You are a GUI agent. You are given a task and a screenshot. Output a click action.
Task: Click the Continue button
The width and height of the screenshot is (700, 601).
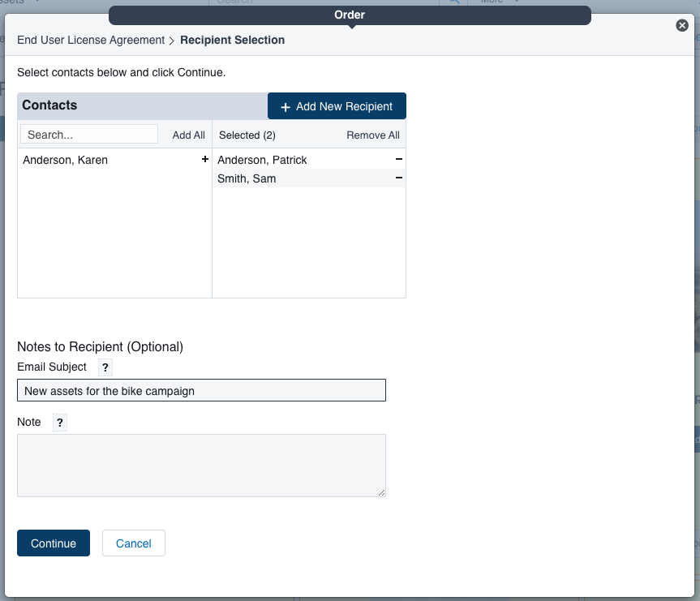[x=54, y=543]
